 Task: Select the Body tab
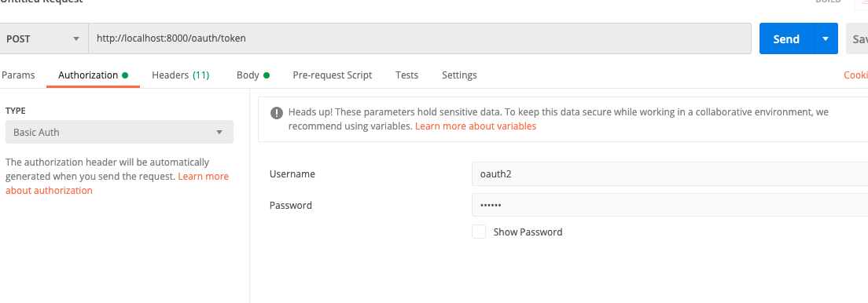pos(253,75)
